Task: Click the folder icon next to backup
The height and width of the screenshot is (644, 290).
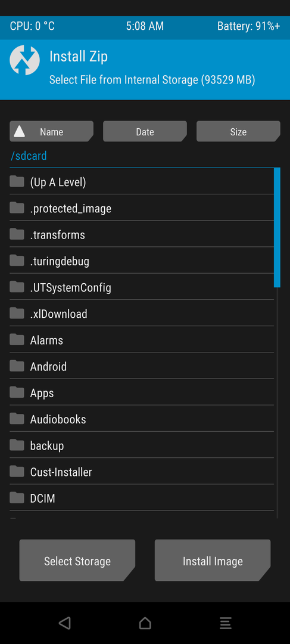Action: coord(17,445)
